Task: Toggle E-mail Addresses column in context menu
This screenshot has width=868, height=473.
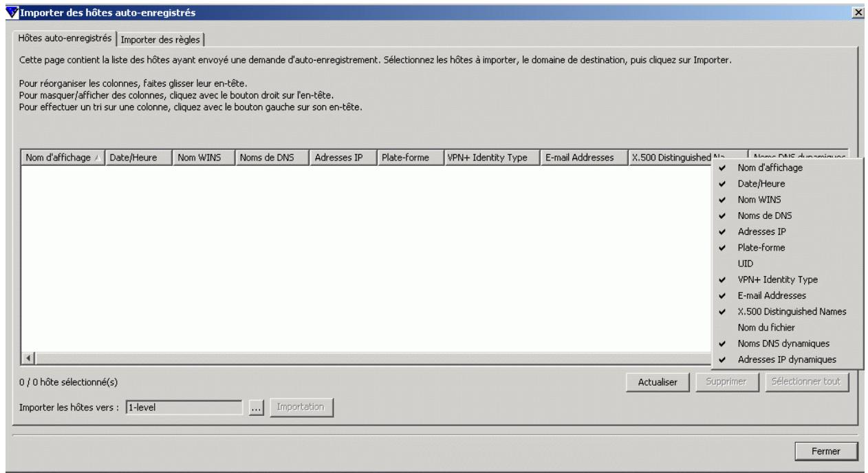Action: click(788, 295)
